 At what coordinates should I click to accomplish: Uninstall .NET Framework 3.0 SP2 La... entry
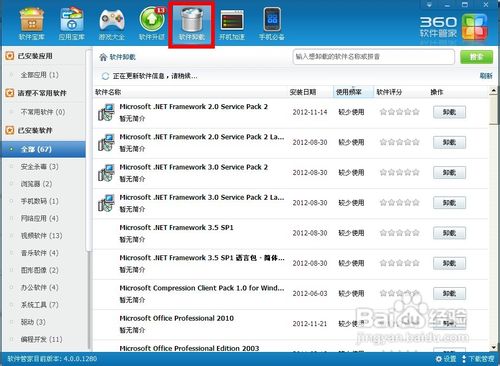[x=449, y=203]
